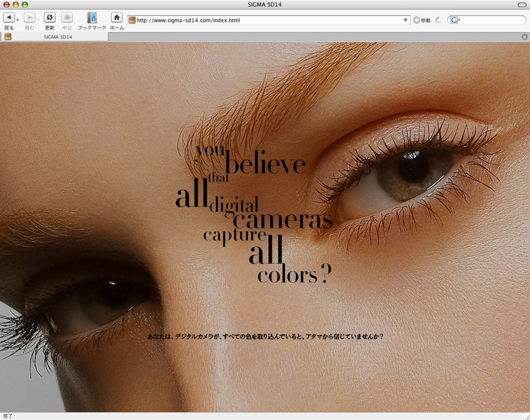Close the tab with the tab-bar X
The width and height of the screenshot is (530, 420).
[524, 37]
